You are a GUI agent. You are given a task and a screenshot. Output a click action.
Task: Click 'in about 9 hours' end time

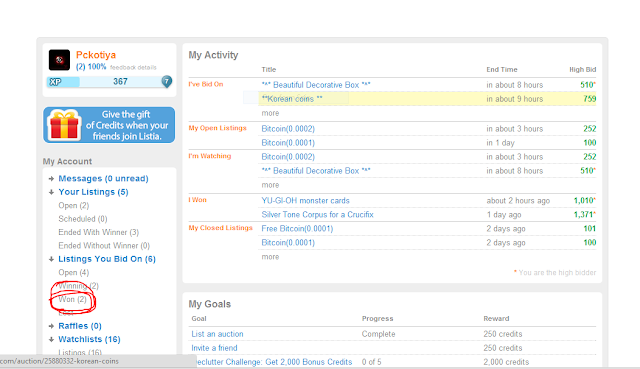point(515,99)
